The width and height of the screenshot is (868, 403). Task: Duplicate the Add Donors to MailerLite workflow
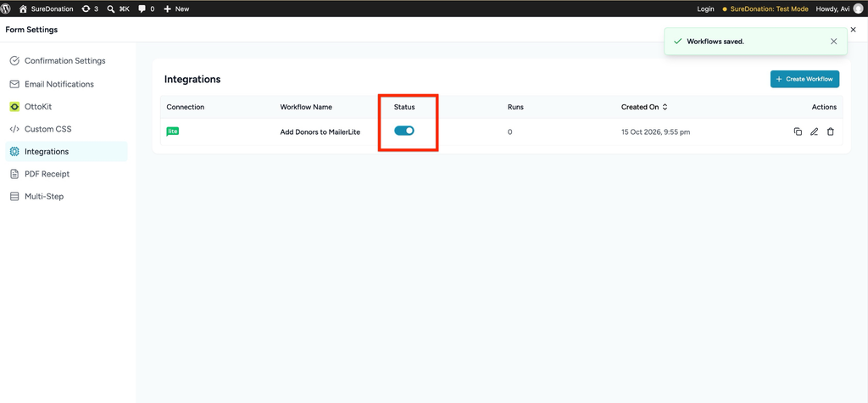[798, 132]
